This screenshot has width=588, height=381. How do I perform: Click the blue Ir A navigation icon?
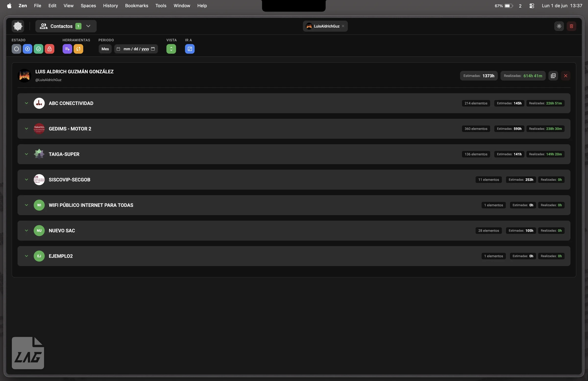tap(190, 49)
